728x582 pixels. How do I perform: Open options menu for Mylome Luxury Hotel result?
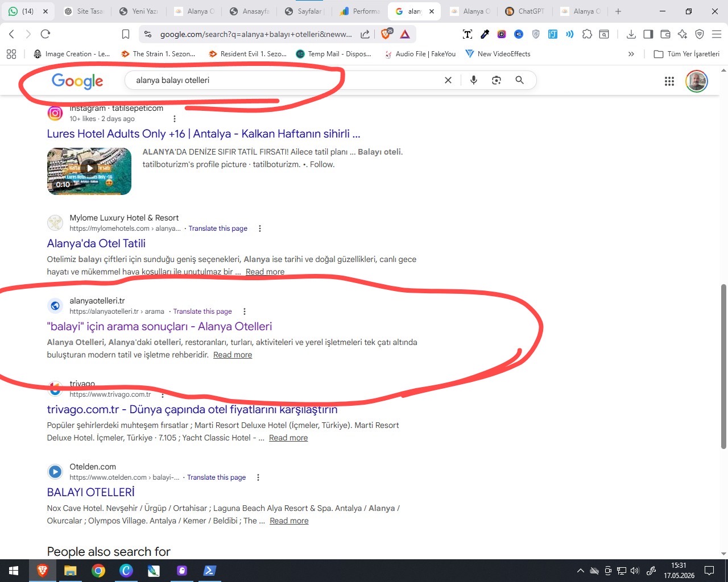point(260,228)
